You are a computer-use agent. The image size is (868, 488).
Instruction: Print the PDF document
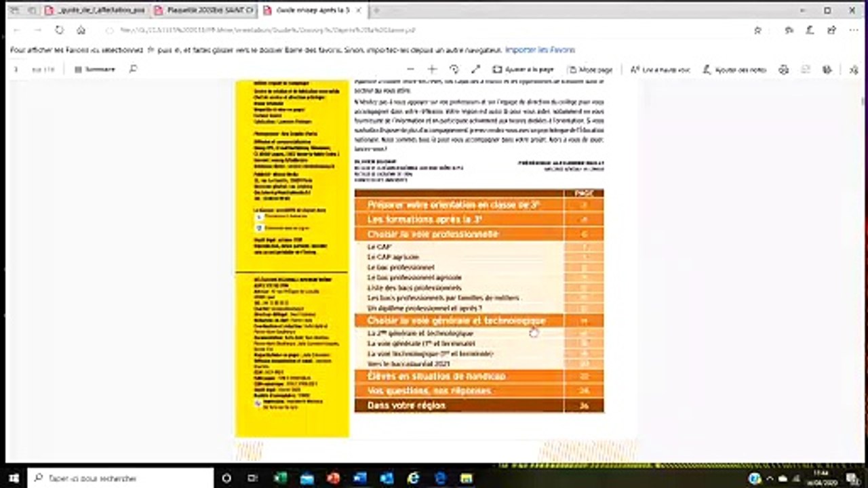tap(784, 69)
